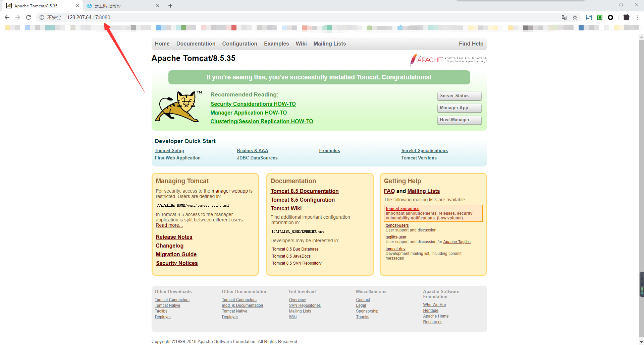Open Tomcat 8.5 Bug Database link
The image size is (644, 345).
[x=295, y=249]
